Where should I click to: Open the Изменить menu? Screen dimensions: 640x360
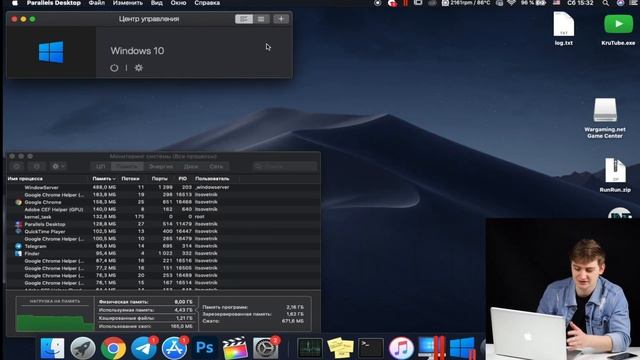[x=128, y=3]
